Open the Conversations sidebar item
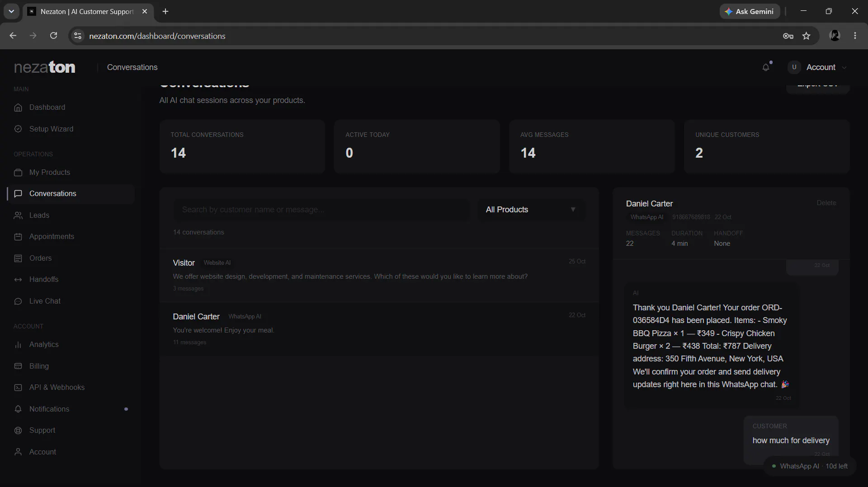 (71, 194)
